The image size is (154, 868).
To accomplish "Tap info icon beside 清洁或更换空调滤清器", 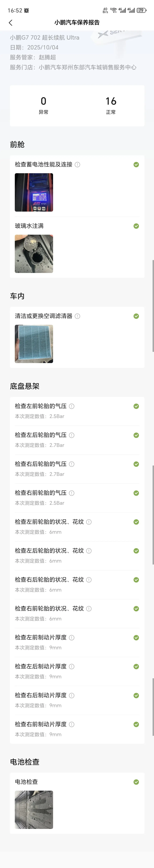I will pyautogui.click(x=78, y=316).
